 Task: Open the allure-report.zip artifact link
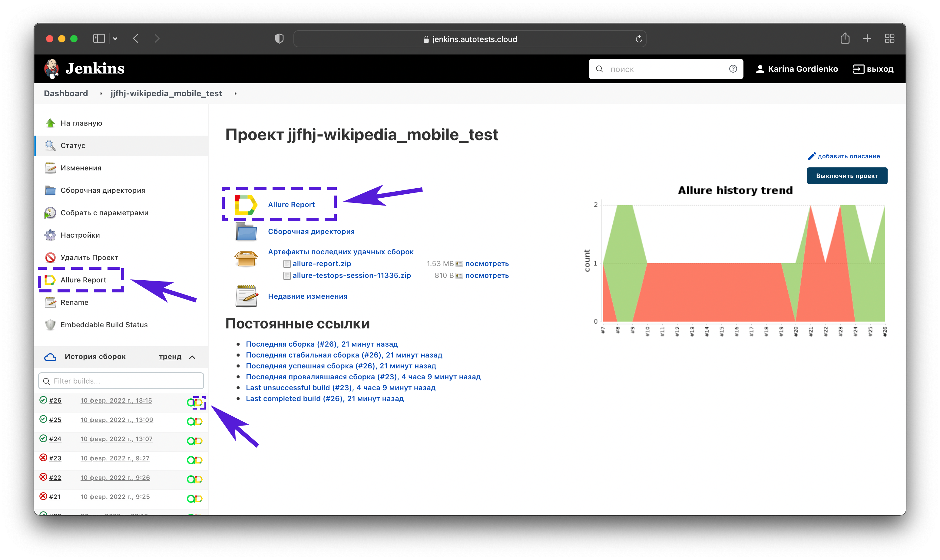(322, 264)
